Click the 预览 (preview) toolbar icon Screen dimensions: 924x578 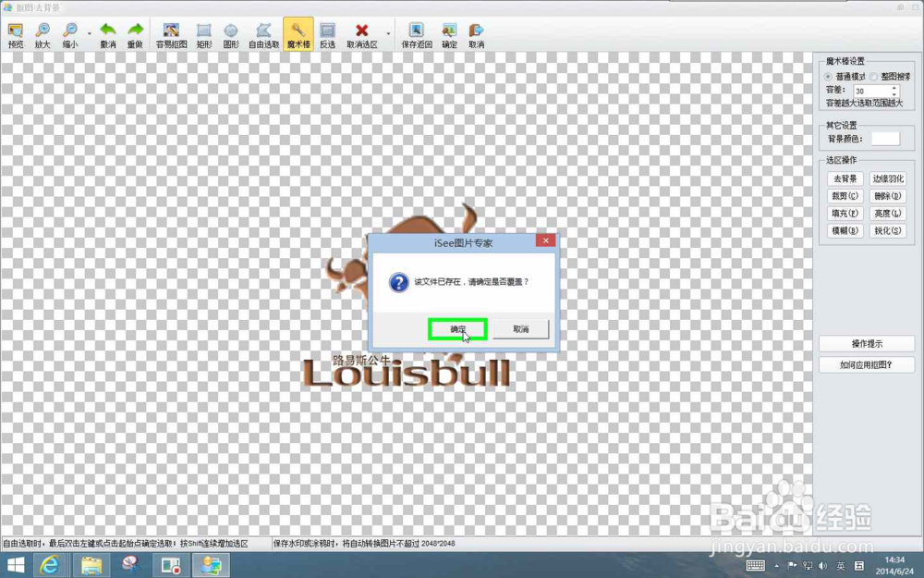tap(16, 35)
